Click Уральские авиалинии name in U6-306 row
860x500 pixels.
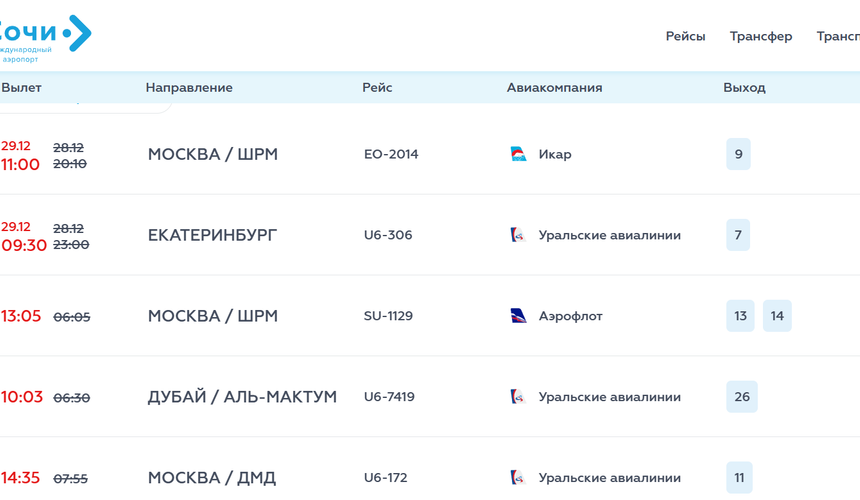click(609, 235)
